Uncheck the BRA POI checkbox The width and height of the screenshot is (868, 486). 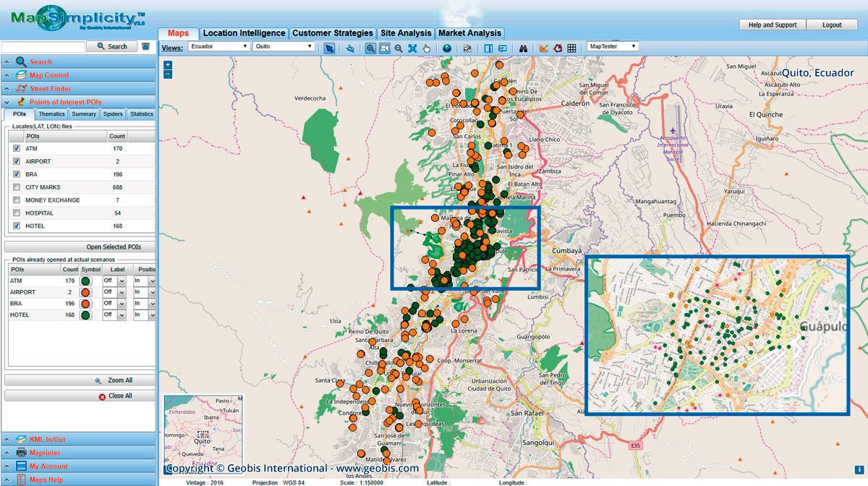(x=17, y=174)
